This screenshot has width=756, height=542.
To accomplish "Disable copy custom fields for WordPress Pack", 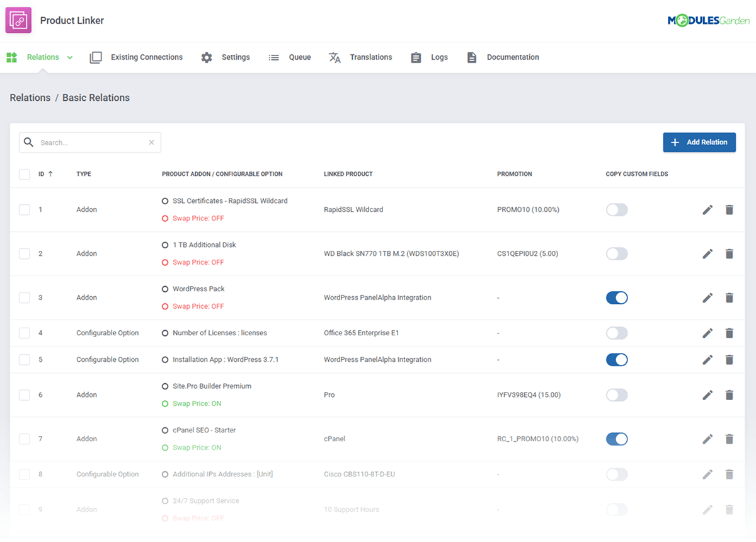I will point(617,298).
